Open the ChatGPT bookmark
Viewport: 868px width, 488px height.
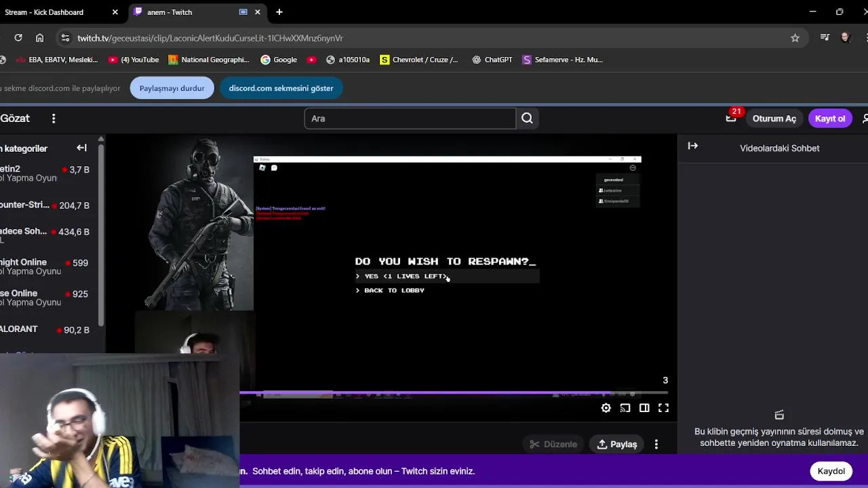pyautogui.click(x=492, y=60)
